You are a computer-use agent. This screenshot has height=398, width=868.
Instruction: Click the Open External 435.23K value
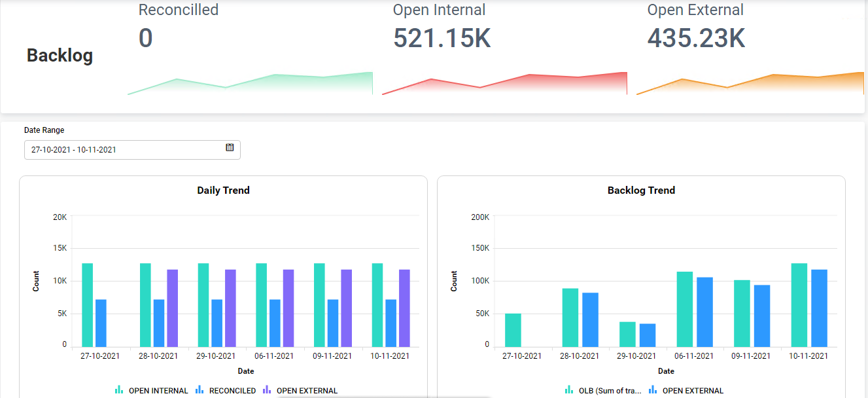coord(696,39)
